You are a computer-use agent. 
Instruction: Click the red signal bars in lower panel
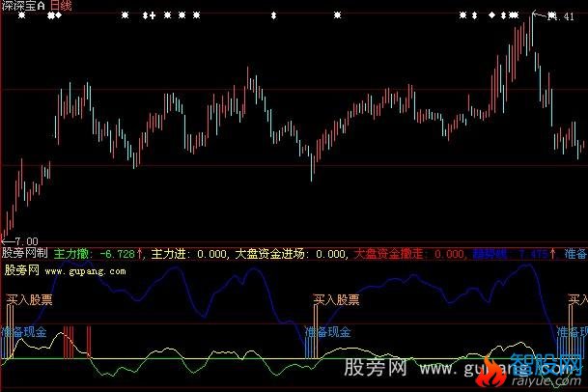[x=76, y=343]
